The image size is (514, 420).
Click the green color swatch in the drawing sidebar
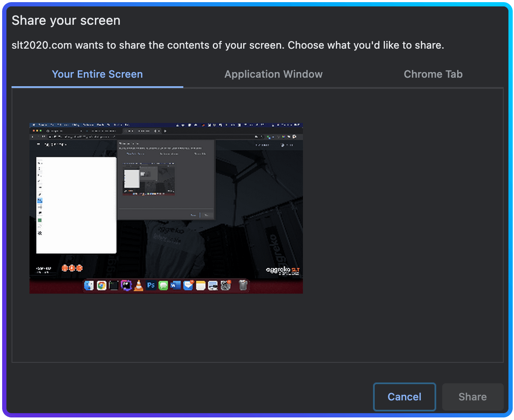40,220
